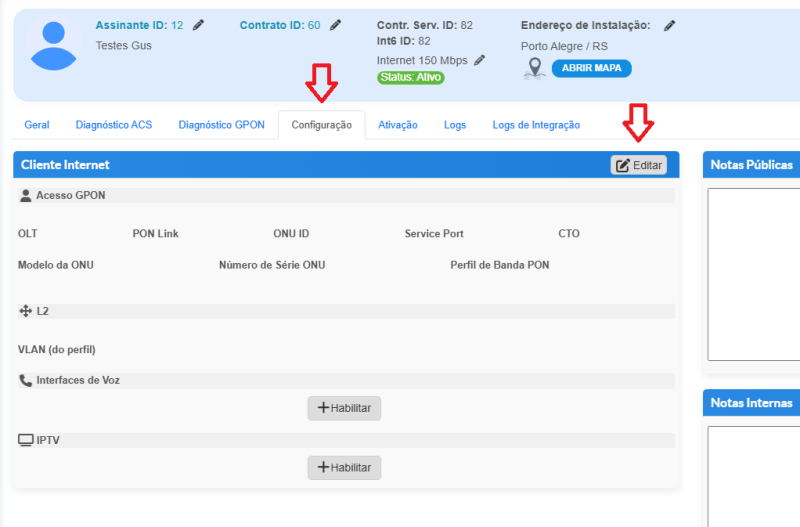Click the L2 section arrows icon

pos(26,311)
